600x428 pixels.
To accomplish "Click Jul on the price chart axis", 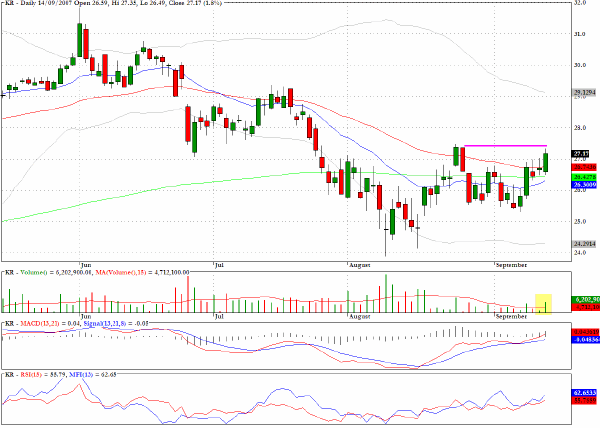I will (x=219, y=265).
